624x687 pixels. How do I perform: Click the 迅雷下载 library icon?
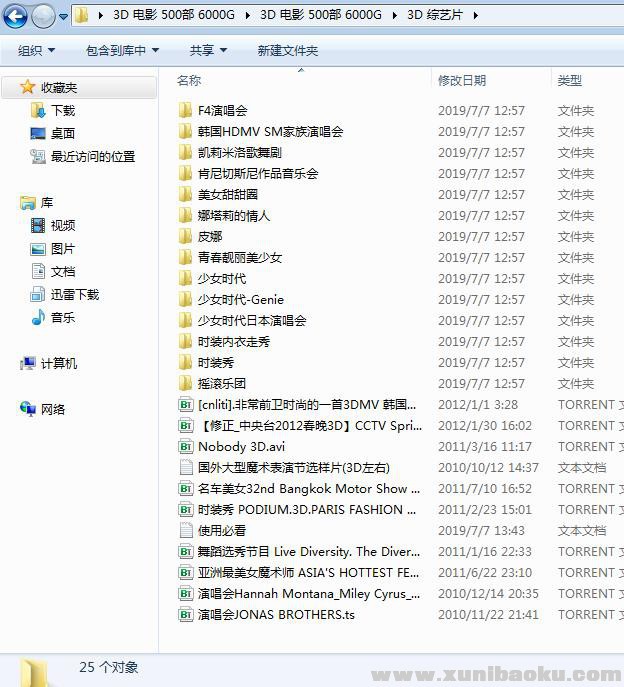coord(38,295)
